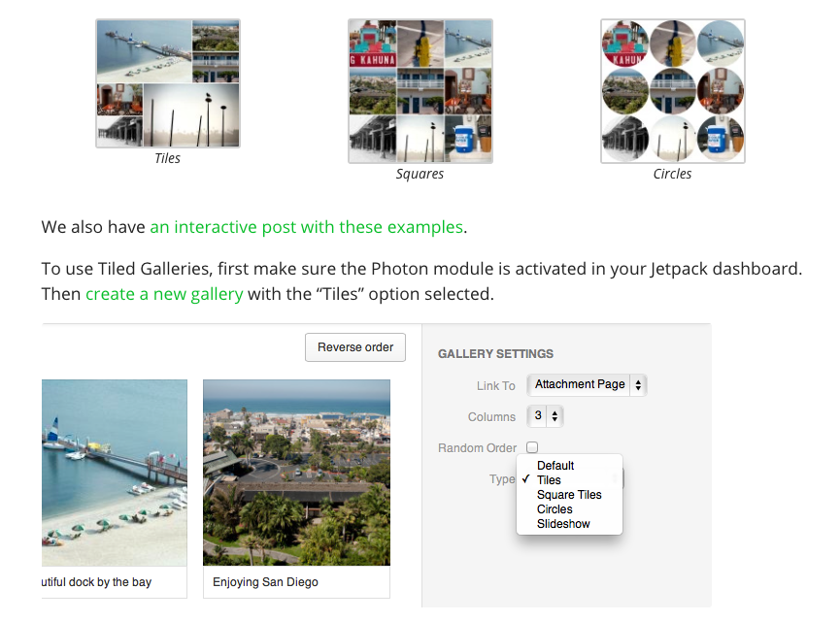Click the 'dock by the bay' caption field
The image size is (840, 622).
point(114,582)
